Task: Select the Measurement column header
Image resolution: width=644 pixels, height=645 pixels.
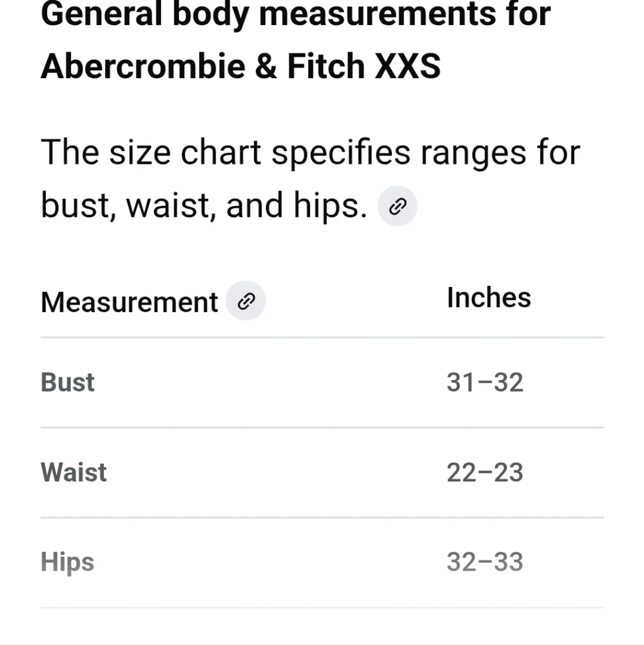Action: pos(129,302)
